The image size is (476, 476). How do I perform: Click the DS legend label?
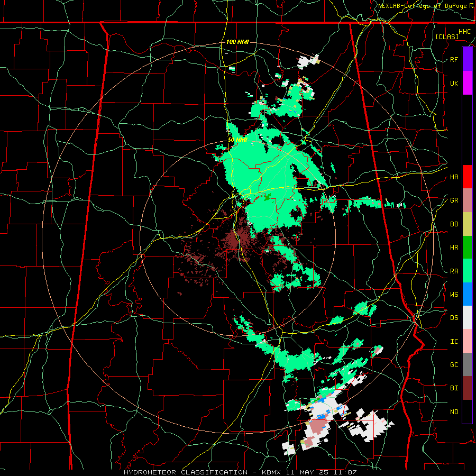click(x=454, y=318)
